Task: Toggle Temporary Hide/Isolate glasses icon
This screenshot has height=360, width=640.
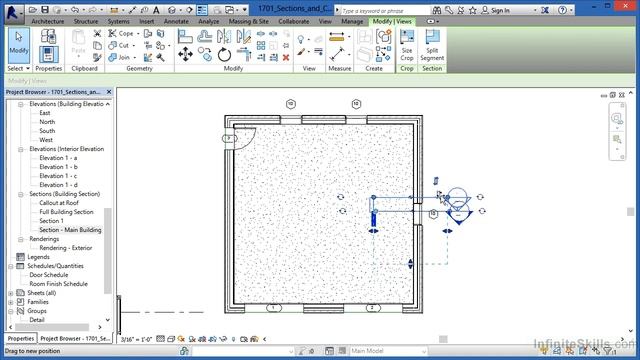Action: (x=223, y=339)
